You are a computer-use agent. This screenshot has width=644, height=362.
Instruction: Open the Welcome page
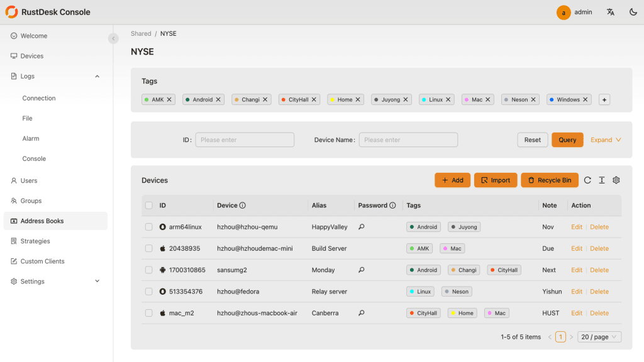55,36
